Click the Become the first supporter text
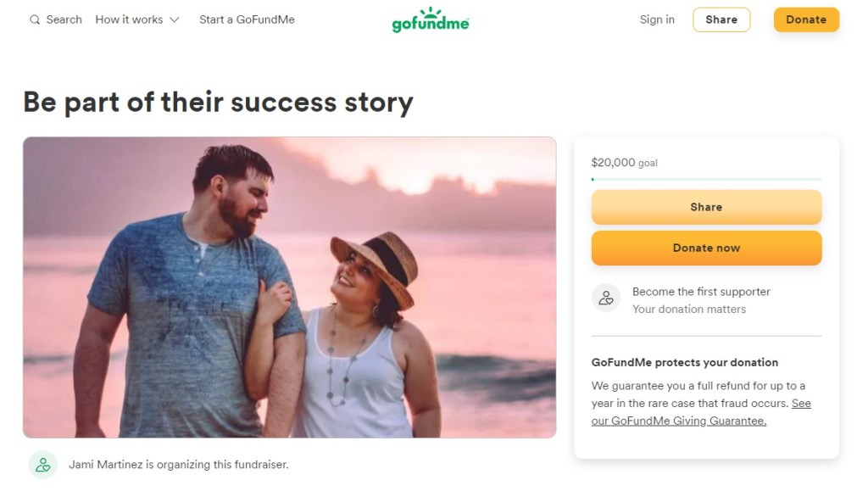This screenshot has width=868, height=491. pyautogui.click(x=701, y=291)
